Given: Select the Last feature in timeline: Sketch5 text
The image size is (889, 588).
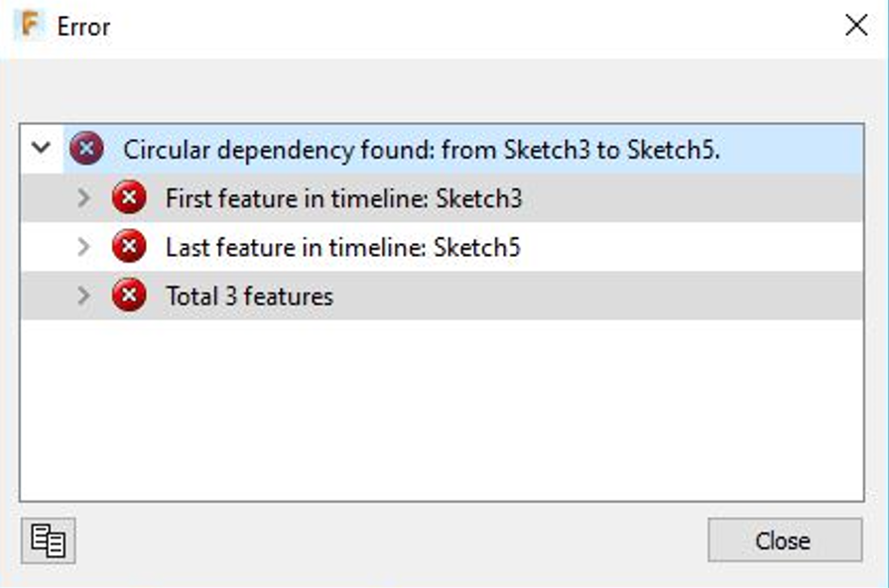Looking at the screenshot, I should point(342,248).
